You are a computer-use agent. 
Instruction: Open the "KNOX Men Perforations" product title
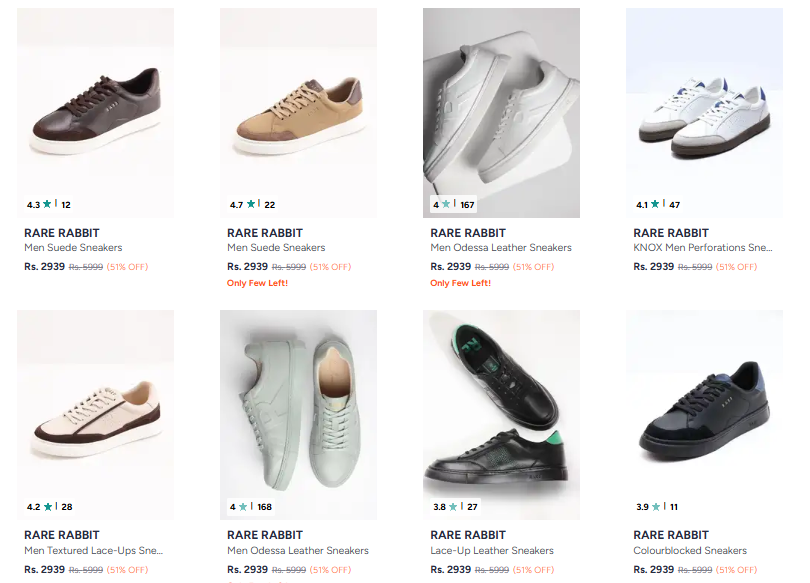pos(703,248)
